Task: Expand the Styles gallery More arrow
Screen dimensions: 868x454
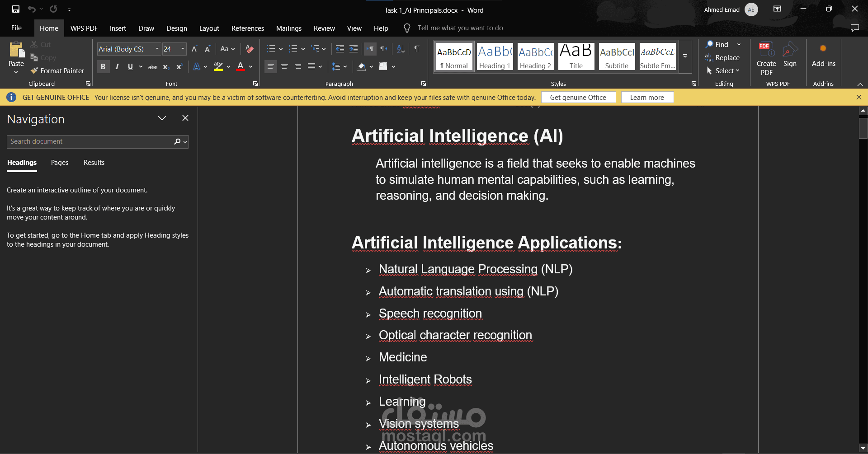Action: click(685, 56)
